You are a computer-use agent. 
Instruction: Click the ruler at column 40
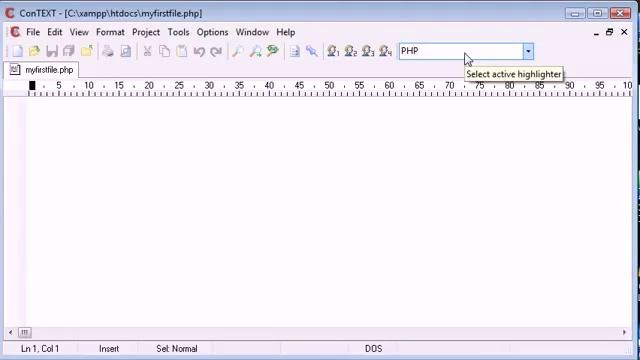(x=269, y=87)
